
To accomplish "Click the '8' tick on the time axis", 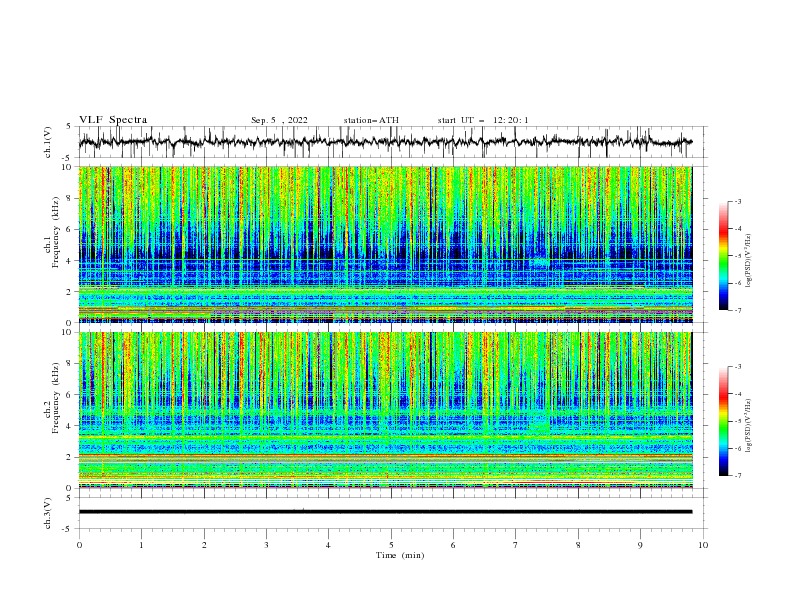I will point(578,545).
